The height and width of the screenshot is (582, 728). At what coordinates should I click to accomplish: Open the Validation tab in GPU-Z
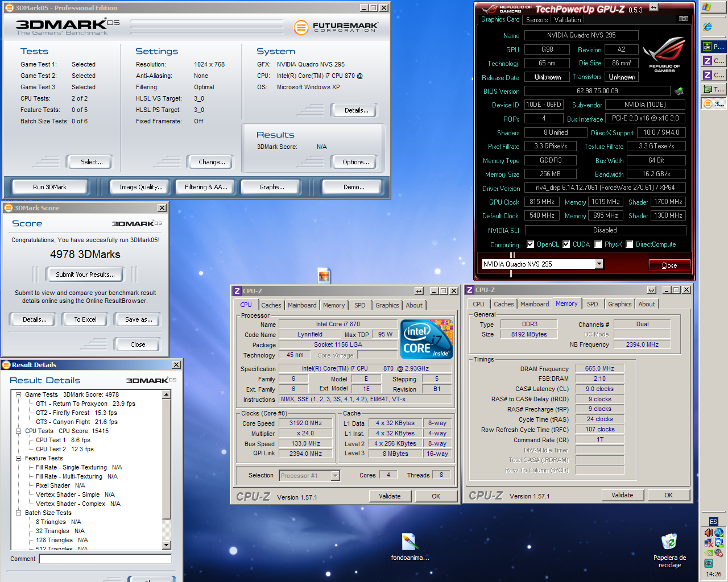tap(568, 20)
